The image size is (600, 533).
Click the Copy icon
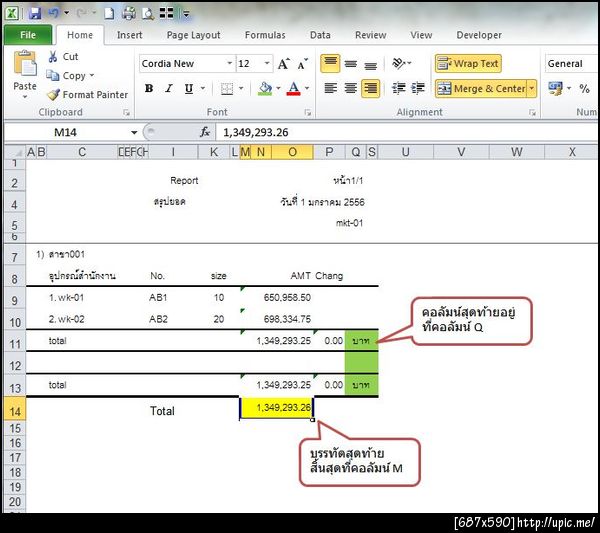tap(53, 75)
